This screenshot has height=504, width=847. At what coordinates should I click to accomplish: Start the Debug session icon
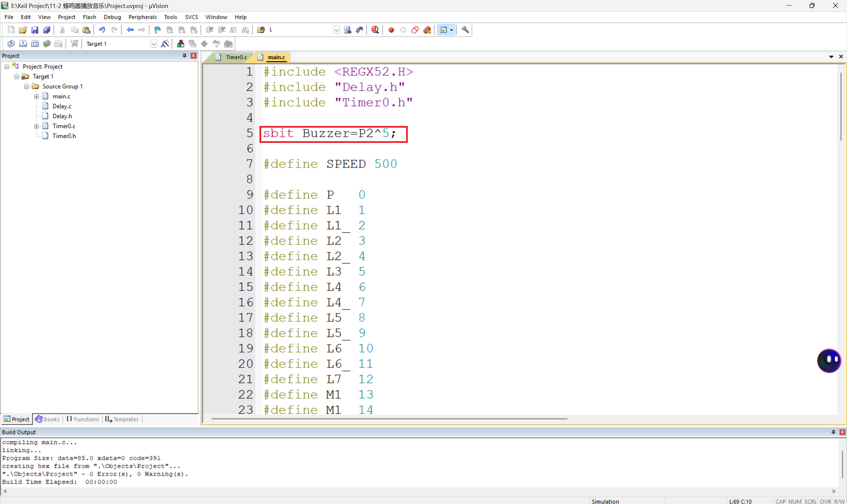[x=375, y=30]
